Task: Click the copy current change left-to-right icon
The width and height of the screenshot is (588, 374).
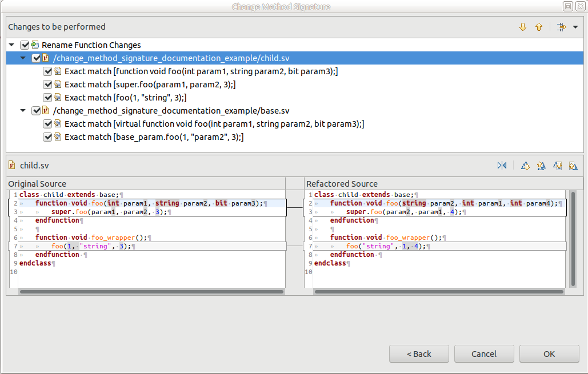Action: (557, 166)
